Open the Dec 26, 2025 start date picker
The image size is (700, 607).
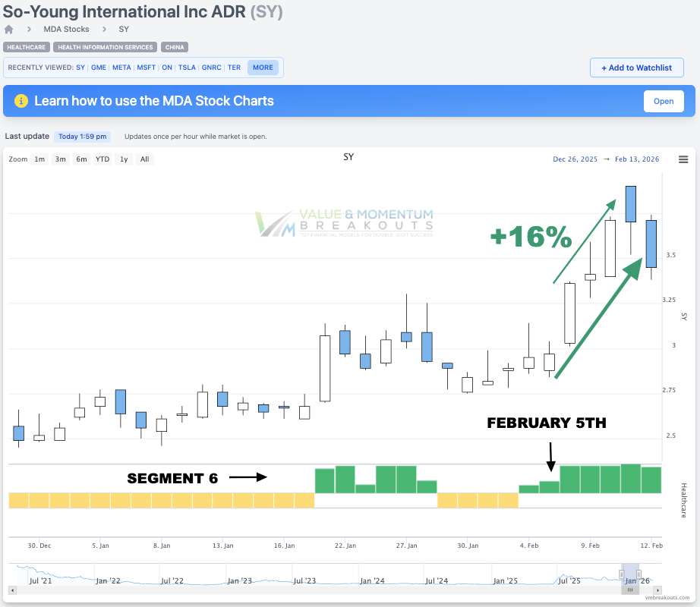tap(575, 159)
